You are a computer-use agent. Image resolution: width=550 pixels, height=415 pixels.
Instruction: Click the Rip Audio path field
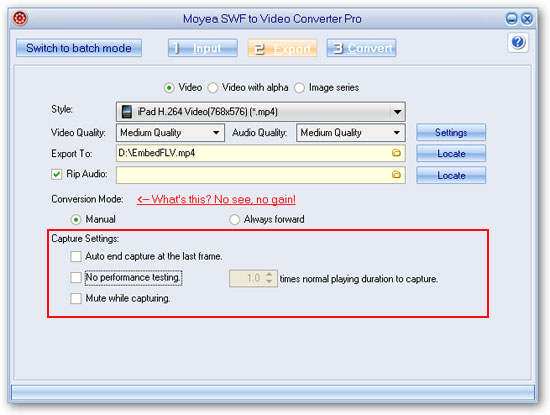261,175
